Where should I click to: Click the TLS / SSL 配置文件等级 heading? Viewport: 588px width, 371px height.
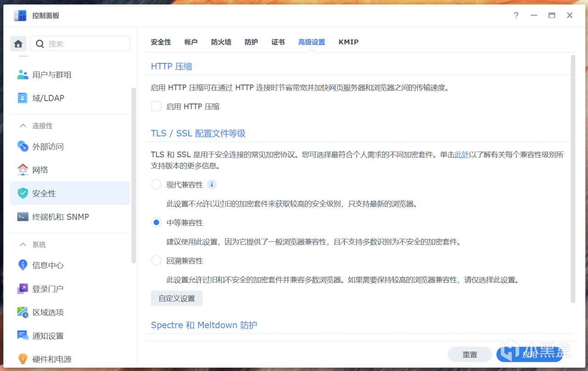point(198,133)
